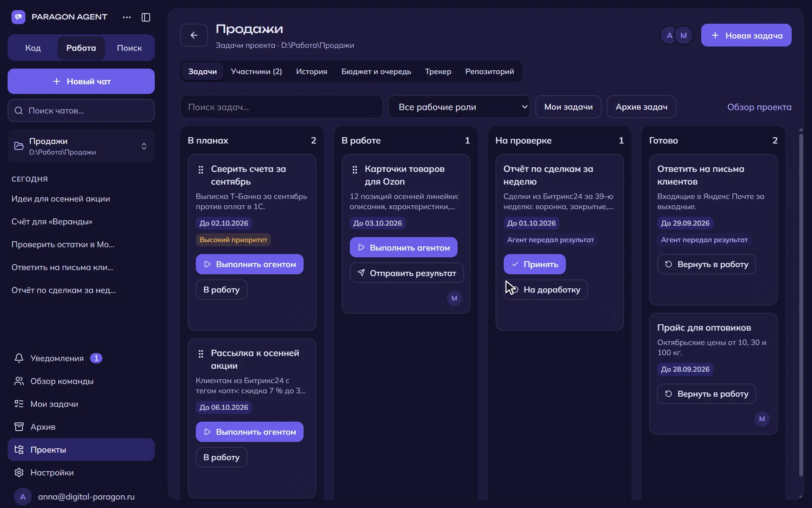812x508 pixels.
Task: Click the M avatar on Прайс для оптовиков
Action: click(x=762, y=419)
